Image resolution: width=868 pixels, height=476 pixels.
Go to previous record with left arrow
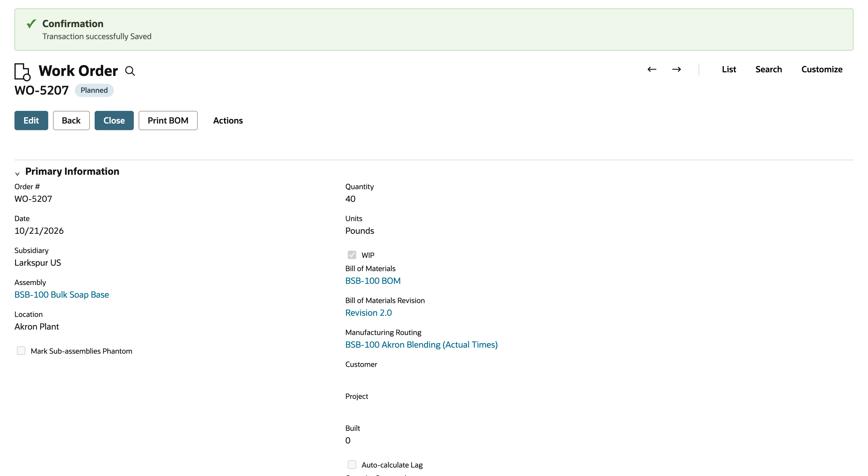(652, 69)
